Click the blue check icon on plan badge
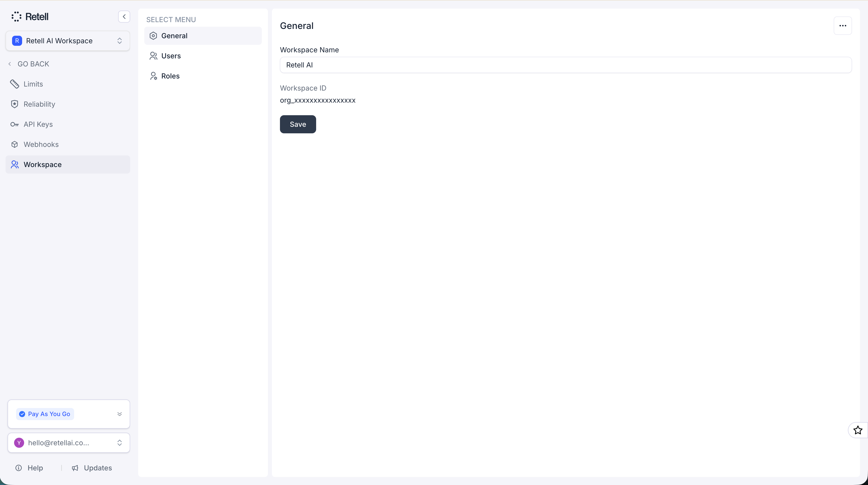The width and height of the screenshot is (868, 485). click(x=22, y=414)
